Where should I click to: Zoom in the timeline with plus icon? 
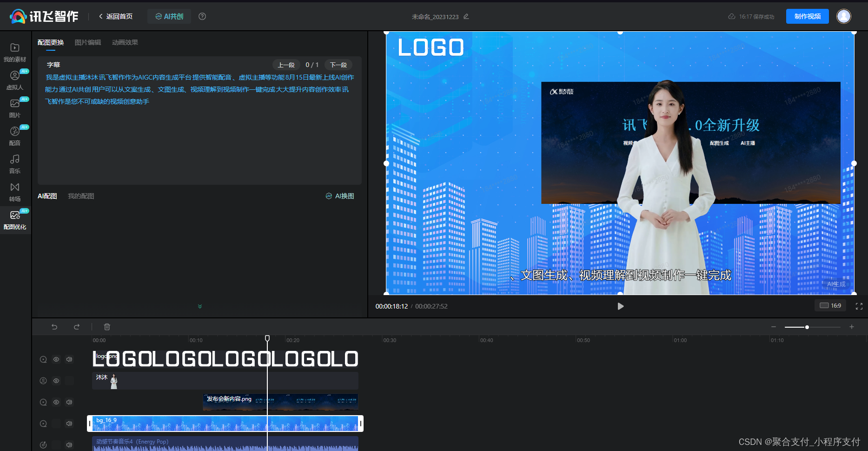coord(852,327)
